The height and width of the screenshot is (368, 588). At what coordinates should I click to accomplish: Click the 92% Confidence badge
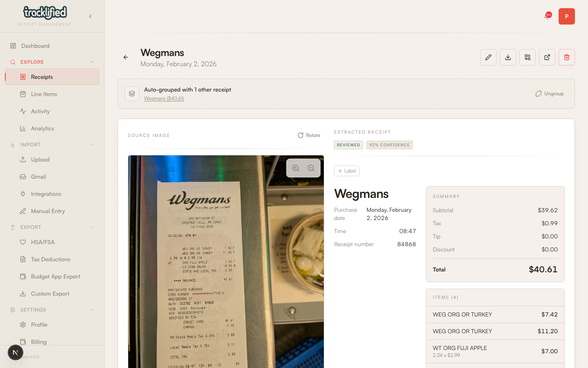[x=390, y=145]
